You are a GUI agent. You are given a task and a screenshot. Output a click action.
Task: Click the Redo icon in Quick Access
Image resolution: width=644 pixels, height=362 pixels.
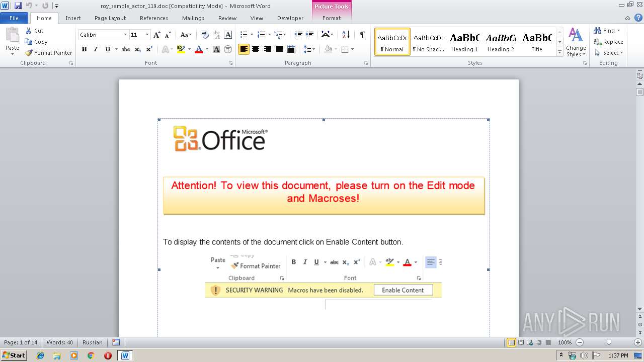click(x=45, y=6)
